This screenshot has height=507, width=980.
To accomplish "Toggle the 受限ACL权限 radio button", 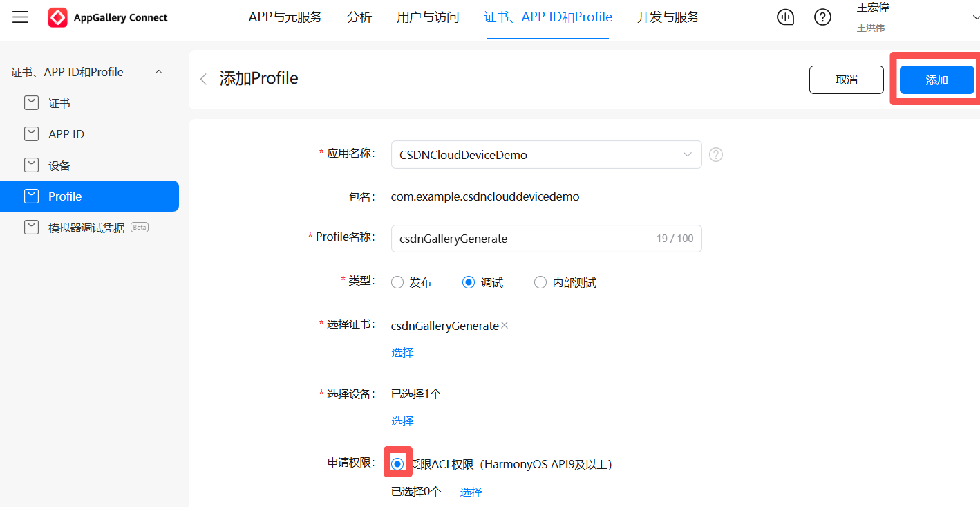I will (x=397, y=464).
